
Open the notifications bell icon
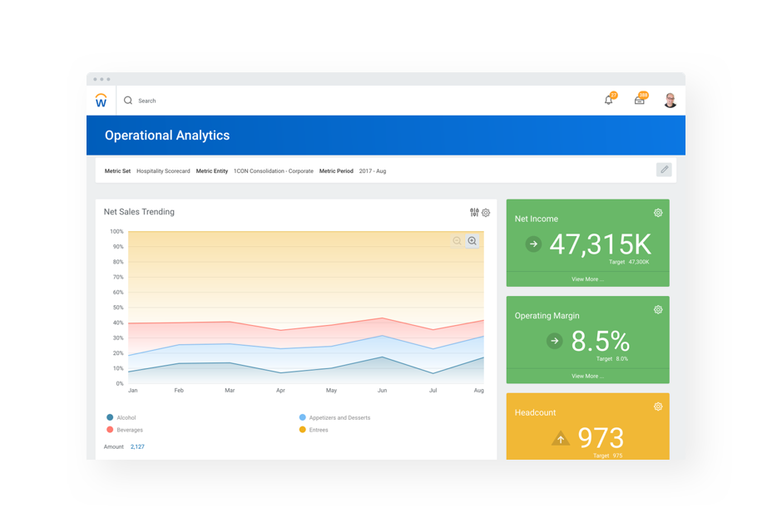(608, 101)
